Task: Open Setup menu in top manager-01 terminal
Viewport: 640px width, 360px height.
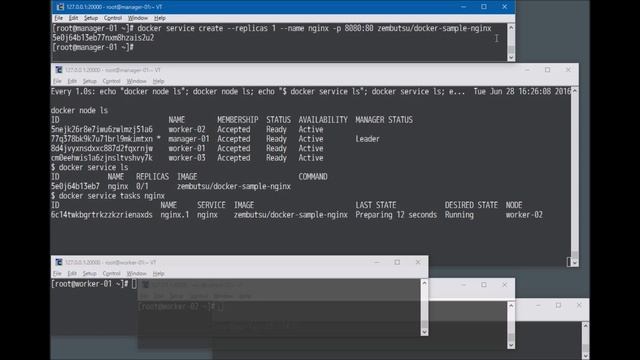Action: click(91, 18)
